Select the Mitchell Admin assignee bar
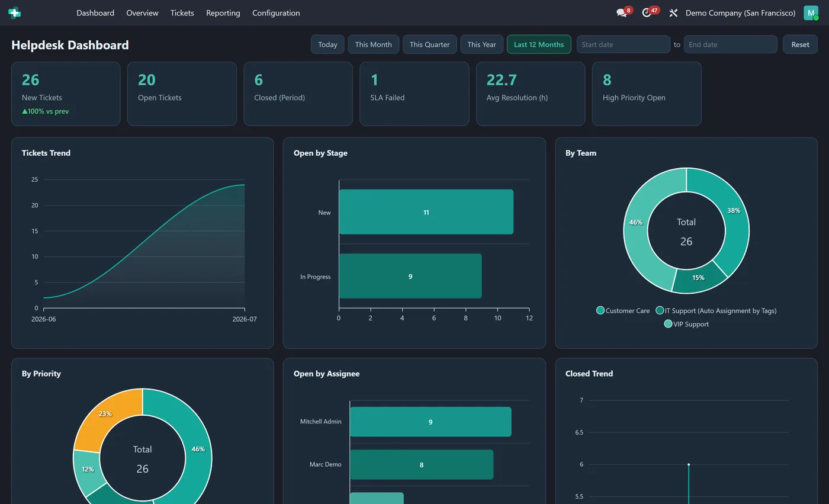The image size is (829, 504). (430, 422)
